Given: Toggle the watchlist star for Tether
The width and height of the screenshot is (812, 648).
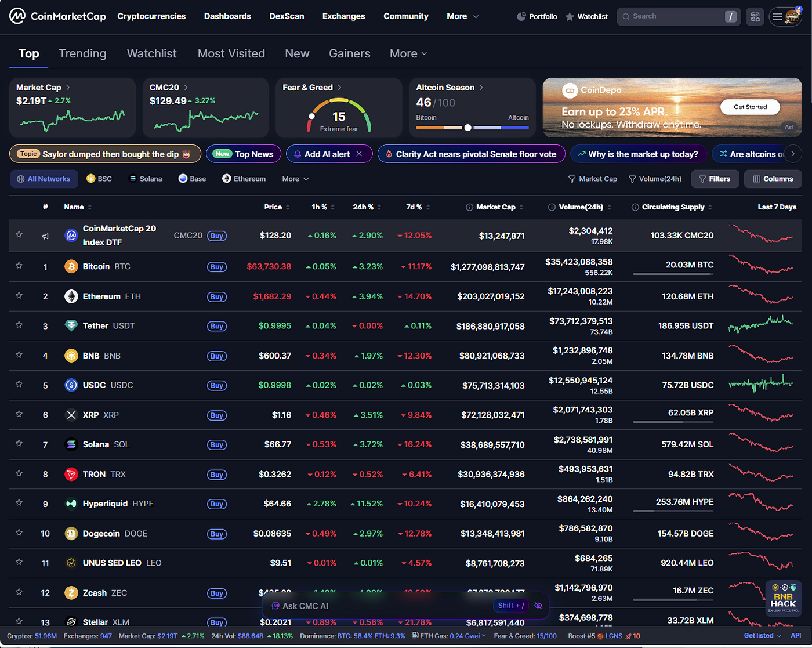Looking at the screenshot, I should tap(19, 325).
